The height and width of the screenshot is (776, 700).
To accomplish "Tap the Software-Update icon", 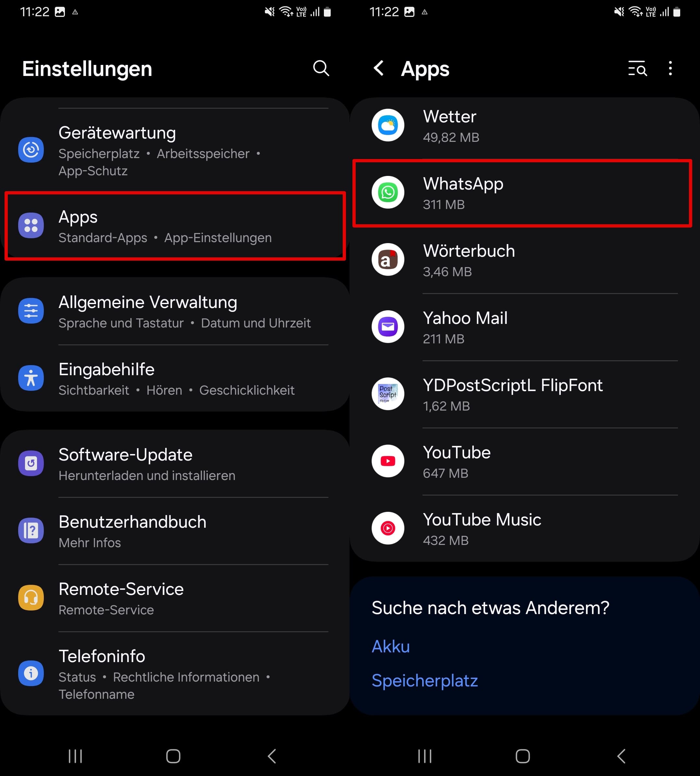I will pos(31,463).
